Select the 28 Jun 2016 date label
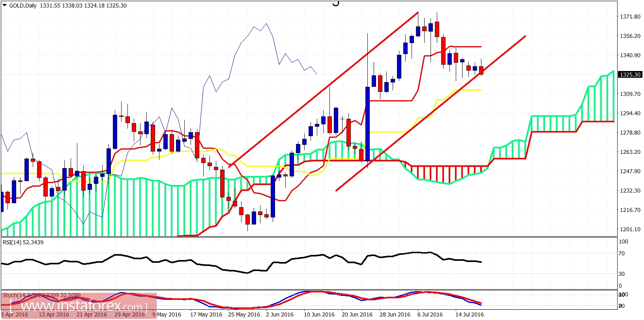Image resolution: width=644 pixels, height=320 pixels. [395, 314]
